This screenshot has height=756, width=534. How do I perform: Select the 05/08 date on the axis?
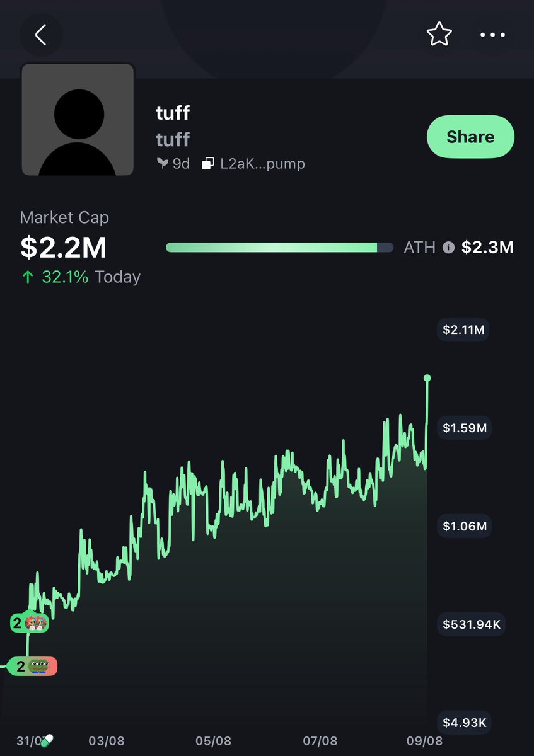(x=213, y=741)
